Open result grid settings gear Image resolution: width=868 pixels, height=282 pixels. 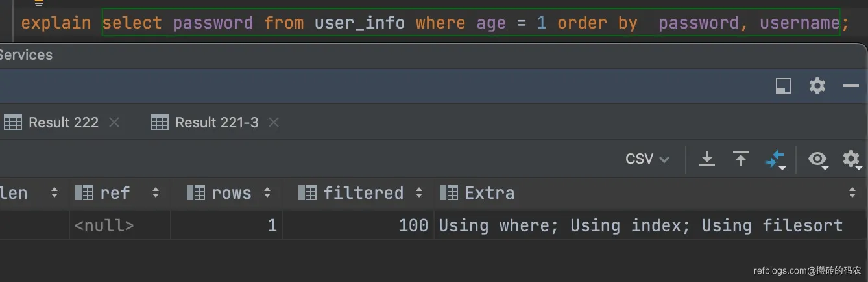[850, 159]
